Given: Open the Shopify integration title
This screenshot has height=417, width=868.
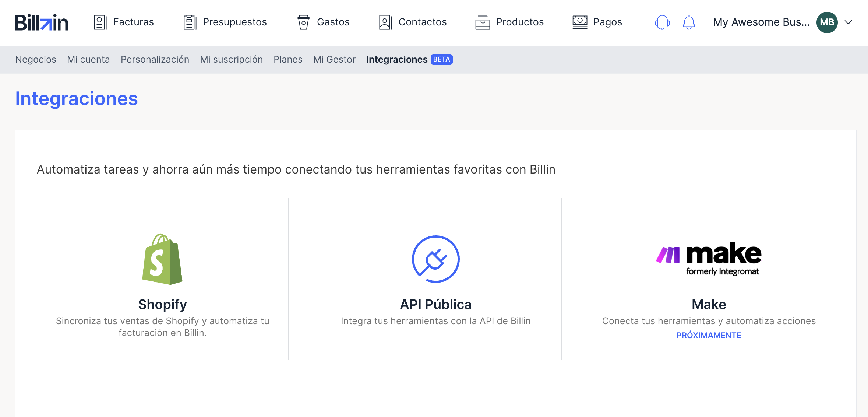Looking at the screenshot, I should pos(162,304).
